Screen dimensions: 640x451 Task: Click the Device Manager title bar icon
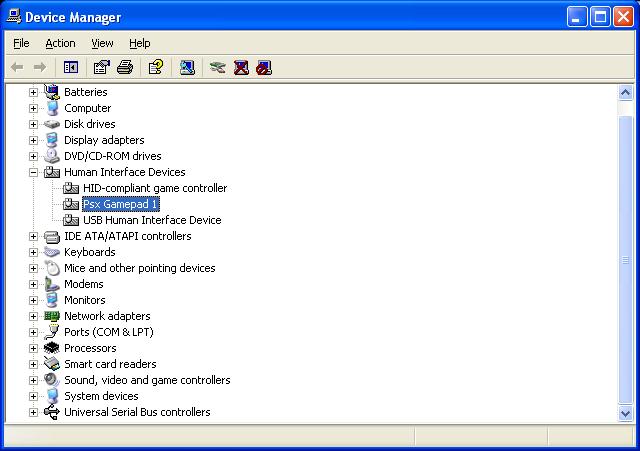[14, 17]
